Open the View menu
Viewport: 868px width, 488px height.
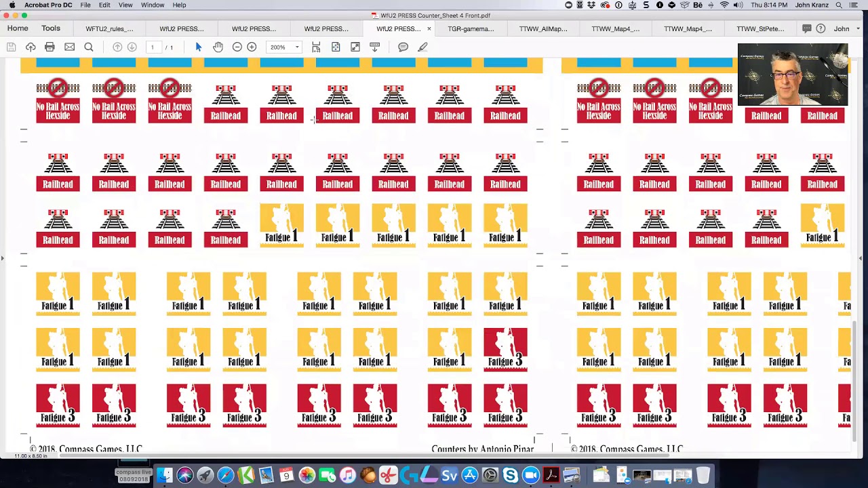[125, 5]
